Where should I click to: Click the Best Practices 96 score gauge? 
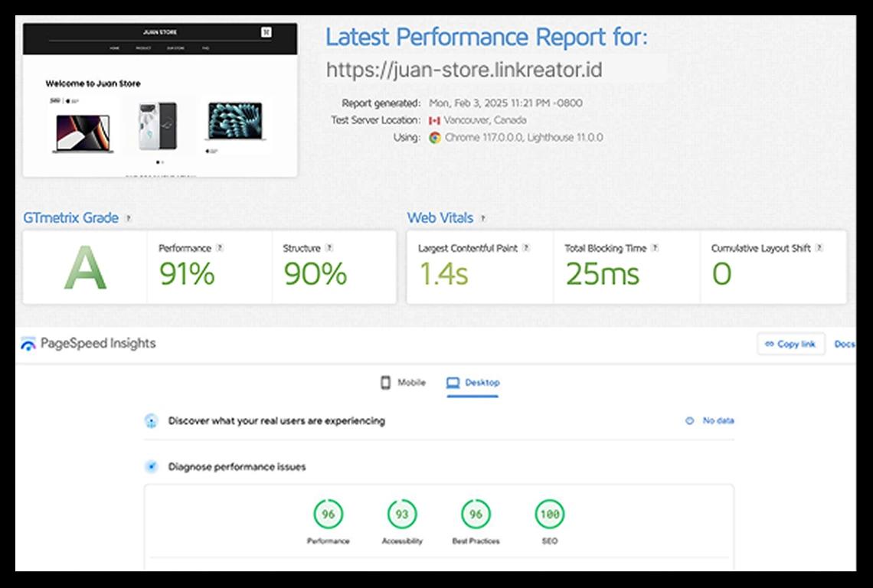point(476,514)
